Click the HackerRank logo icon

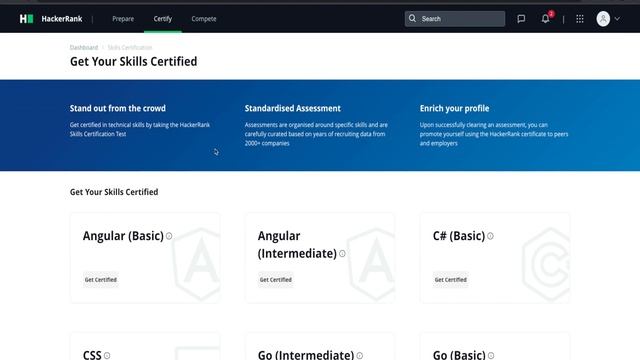coord(27,19)
